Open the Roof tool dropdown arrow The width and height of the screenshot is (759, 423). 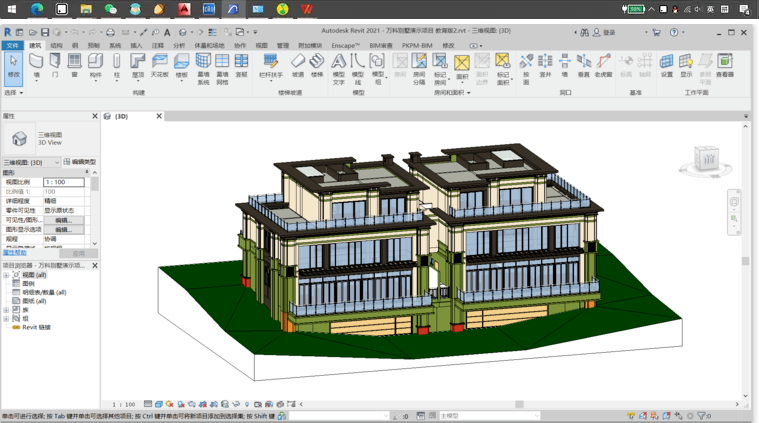coord(138,81)
